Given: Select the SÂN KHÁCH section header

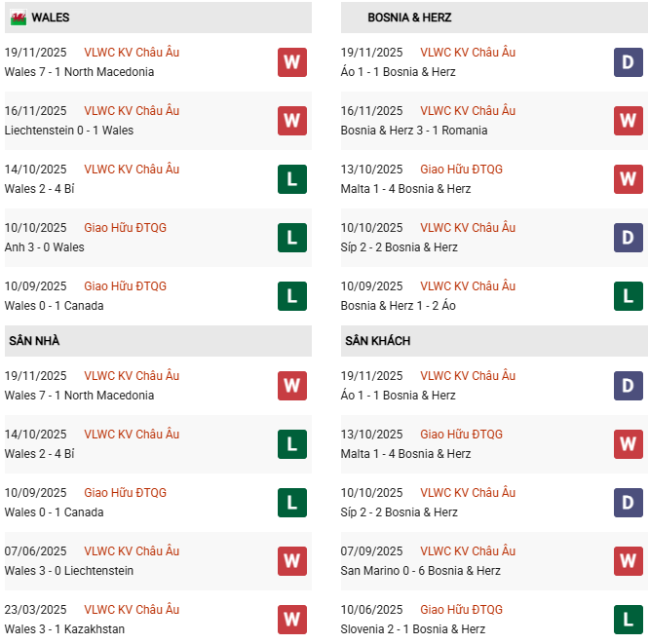Looking at the screenshot, I should click(377, 341).
